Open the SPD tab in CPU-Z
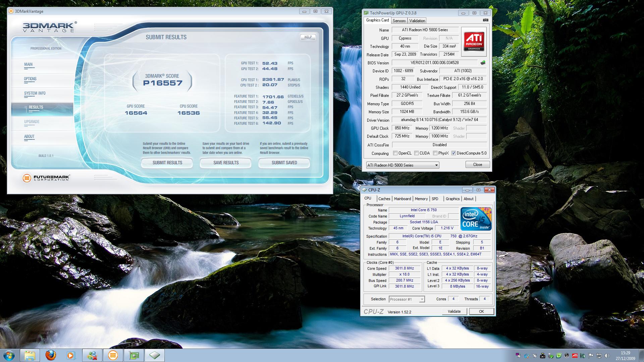The height and width of the screenshot is (362, 644). (435, 199)
